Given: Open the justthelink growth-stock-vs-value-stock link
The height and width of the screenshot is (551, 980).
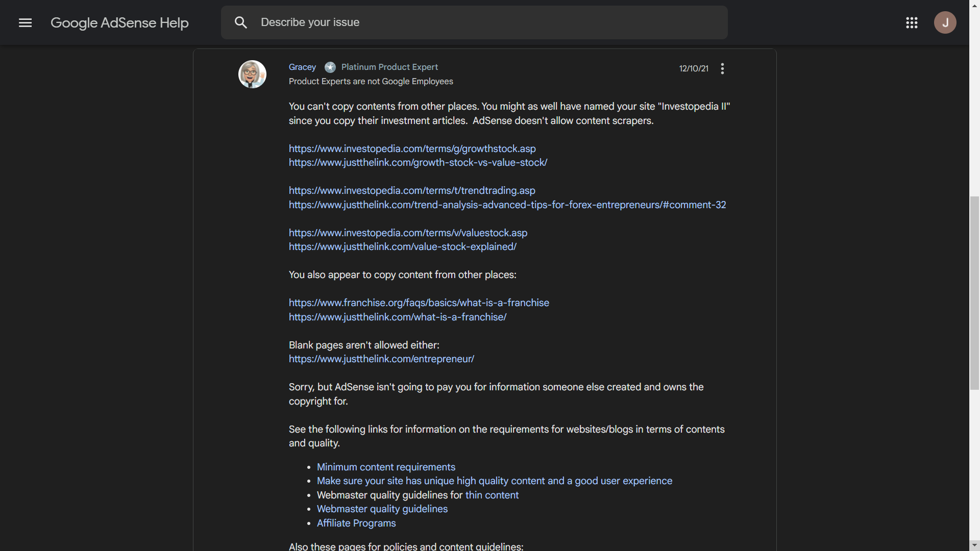Looking at the screenshot, I should [418, 163].
